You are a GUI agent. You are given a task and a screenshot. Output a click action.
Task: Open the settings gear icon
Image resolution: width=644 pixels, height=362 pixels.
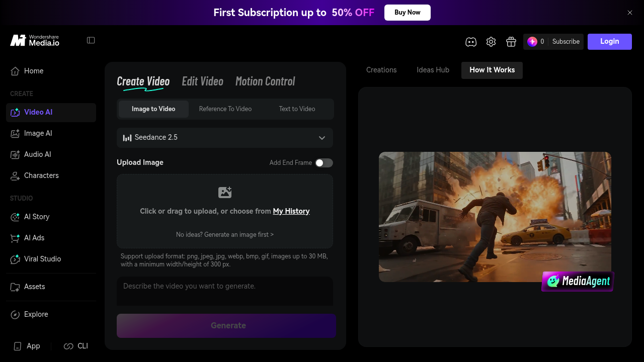(x=491, y=42)
